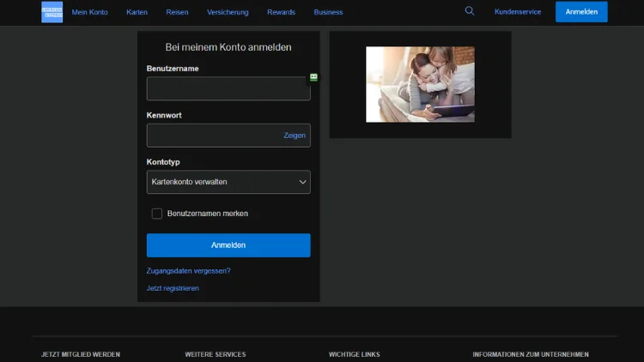Open the Rewards menu
This screenshot has height=362, width=644.
point(281,12)
